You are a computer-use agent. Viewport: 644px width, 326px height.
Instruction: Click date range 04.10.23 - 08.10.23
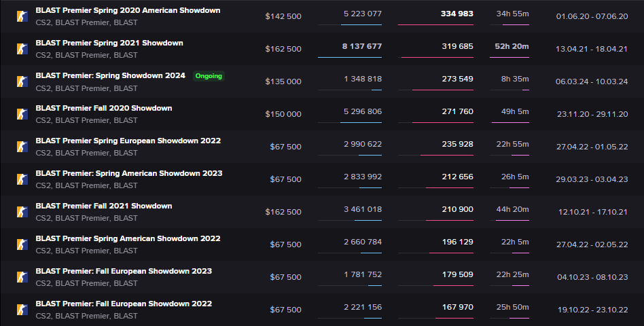(592, 276)
